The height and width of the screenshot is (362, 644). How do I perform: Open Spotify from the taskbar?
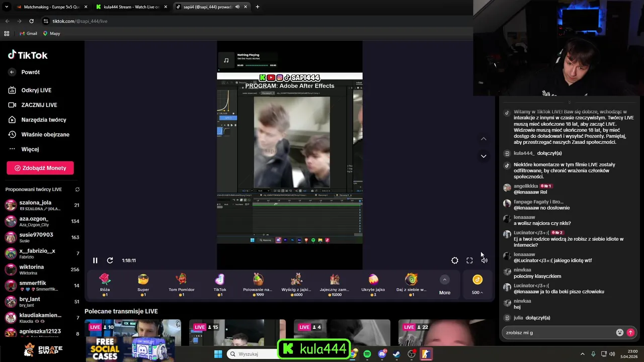[x=367, y=354]
